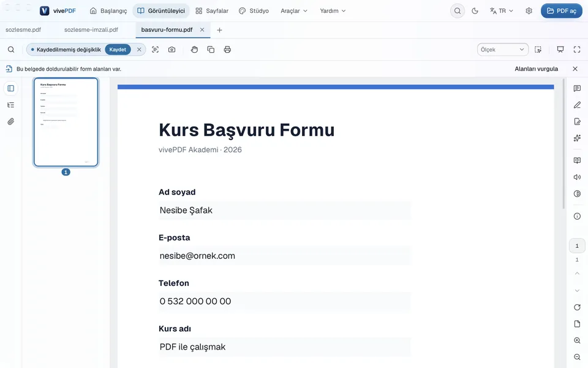Close the basvuru-formu.pdf tab
This screenshot has width=588, height=368.
coord(202,29)
